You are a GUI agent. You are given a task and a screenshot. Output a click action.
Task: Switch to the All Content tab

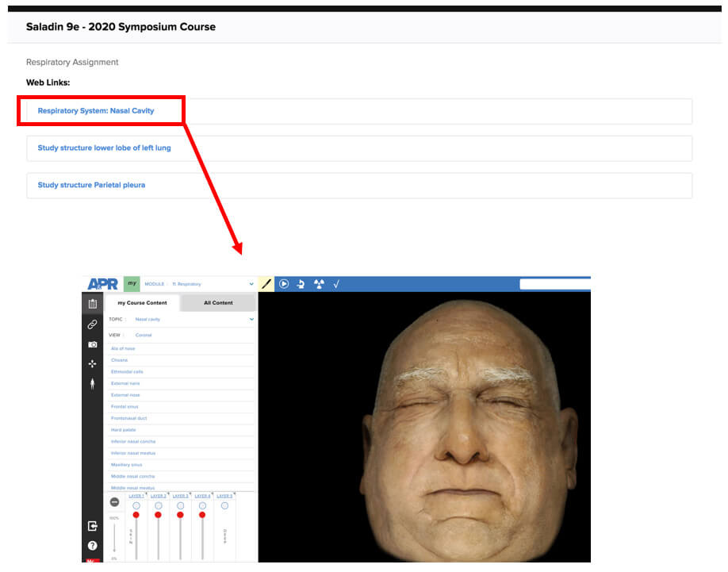(x=218, y=303)
